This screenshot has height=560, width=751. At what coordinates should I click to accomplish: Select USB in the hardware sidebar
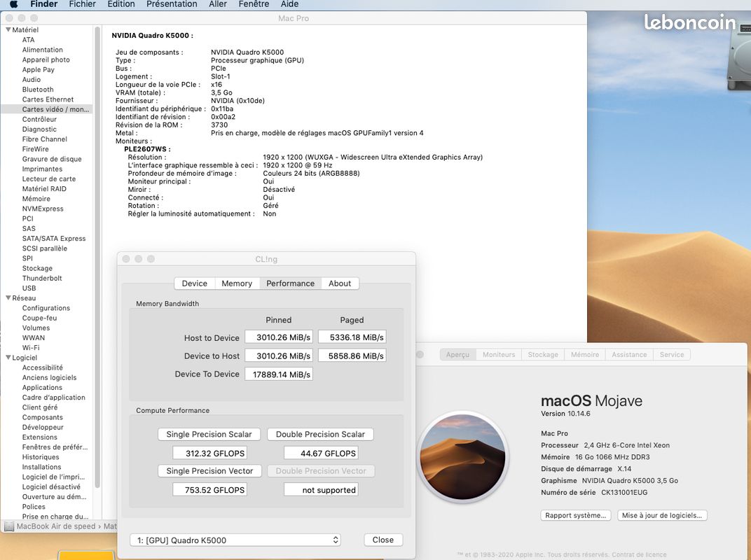[29, 288]
